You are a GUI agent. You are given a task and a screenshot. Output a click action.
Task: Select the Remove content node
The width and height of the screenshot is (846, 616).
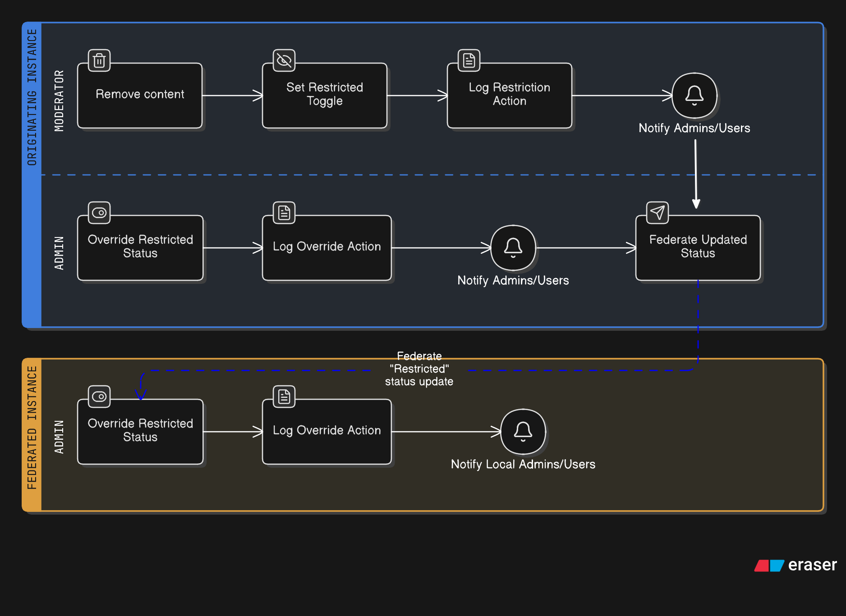[x=140, y=96]
